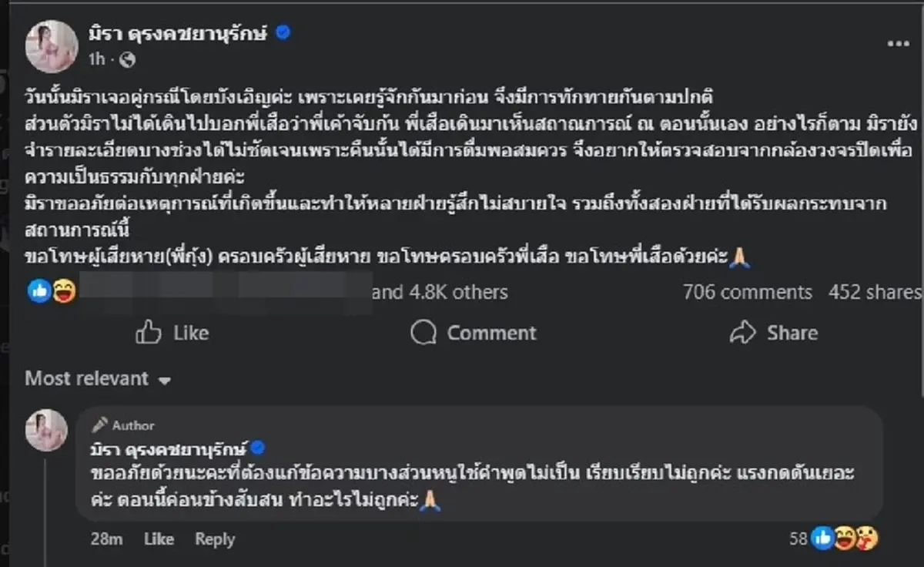Click the blue verified badge next to the author's name
The image size is (924, 567).
pos(283,33)
